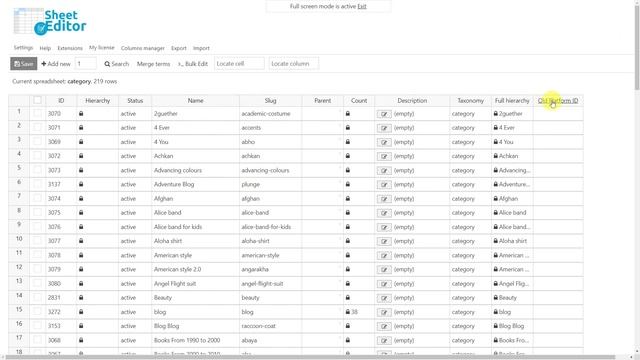
Task: Click locked Full hierarchy cell Blog Blog
Action: [x=512, y=326]
